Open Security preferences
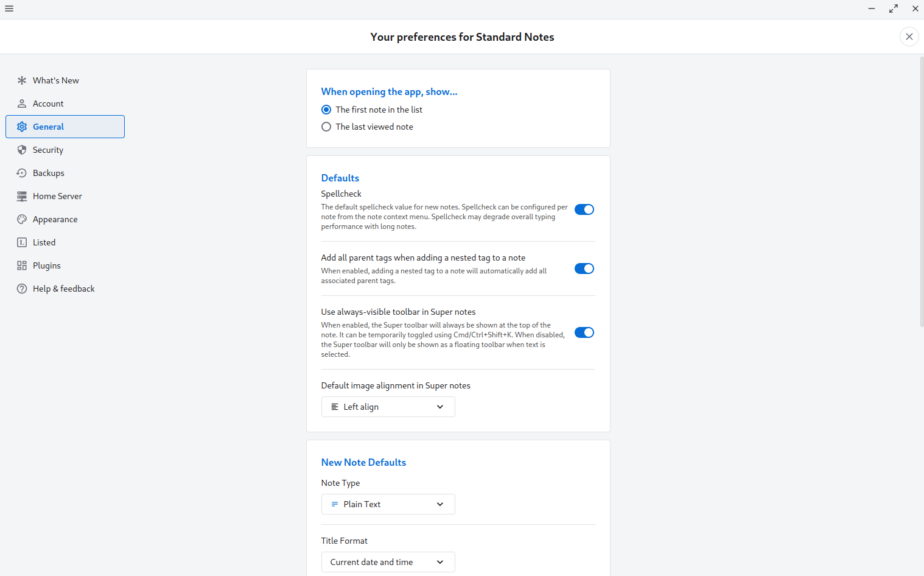This screenshot has height=576, width=924. point(65,150)
